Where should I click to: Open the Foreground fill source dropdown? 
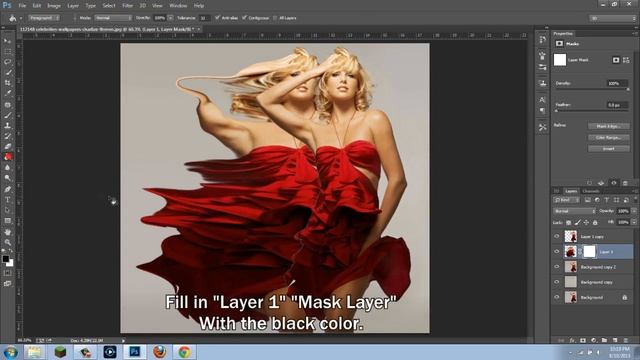pos(44,18)
